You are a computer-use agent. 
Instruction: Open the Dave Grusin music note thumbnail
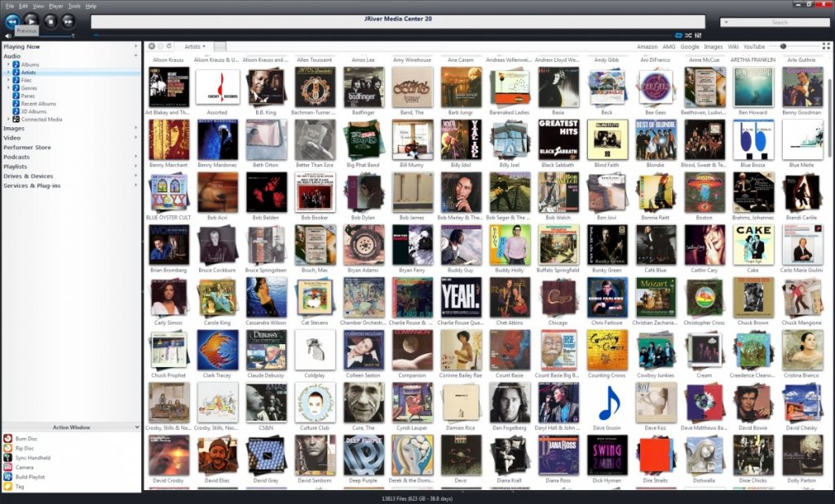point(607,403)
